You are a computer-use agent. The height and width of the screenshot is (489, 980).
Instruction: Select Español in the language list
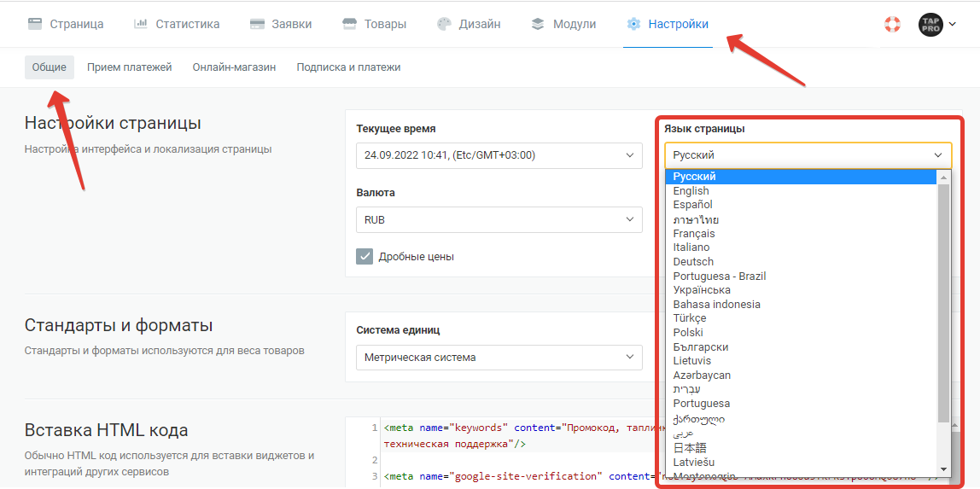[802, 205]
